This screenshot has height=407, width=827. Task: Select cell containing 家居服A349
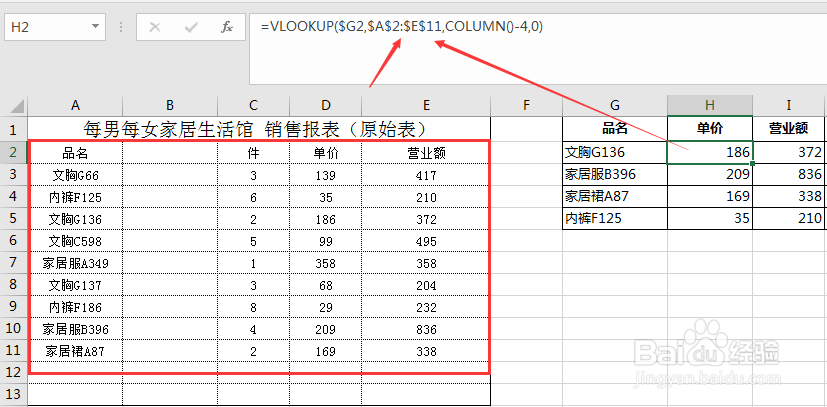pos(75,263)
